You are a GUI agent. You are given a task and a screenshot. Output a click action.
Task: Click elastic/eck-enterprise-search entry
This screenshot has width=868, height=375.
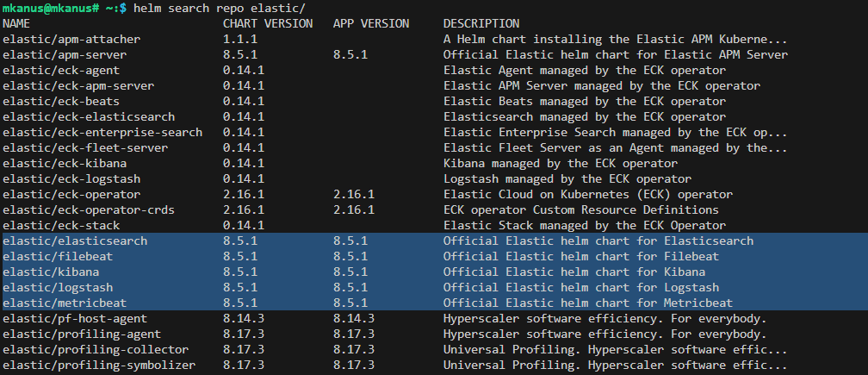[x=102, y=133]
